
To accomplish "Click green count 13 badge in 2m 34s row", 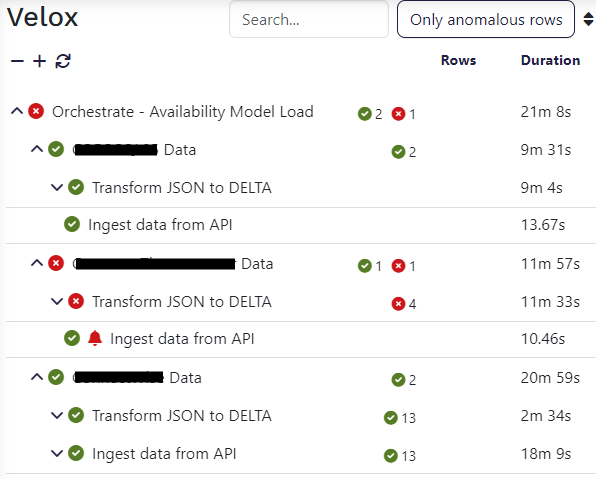I will click(x=400, y=418).
